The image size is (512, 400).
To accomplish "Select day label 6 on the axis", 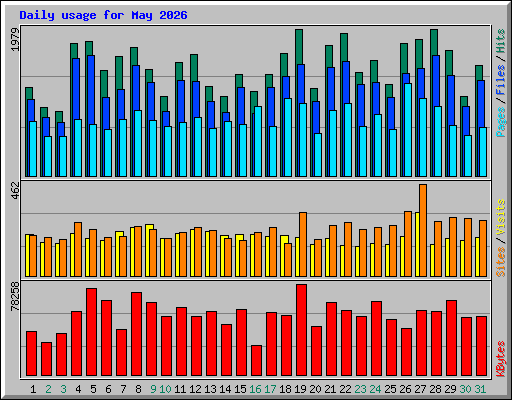I will (x=108, y=389).
